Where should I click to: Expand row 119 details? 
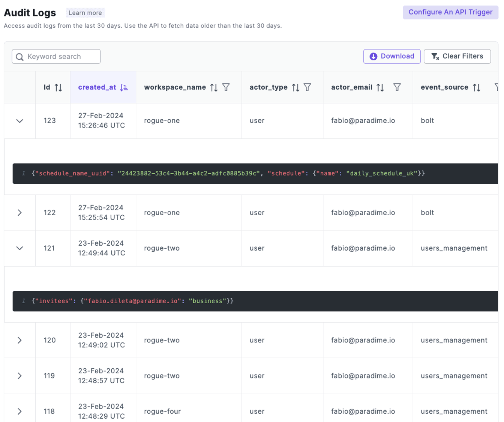20,376
